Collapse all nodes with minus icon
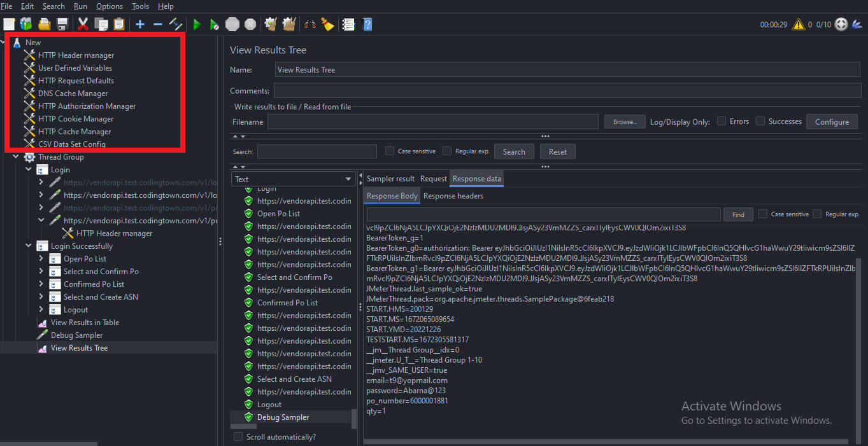868x446 pixels. click(x=158, y=24)
